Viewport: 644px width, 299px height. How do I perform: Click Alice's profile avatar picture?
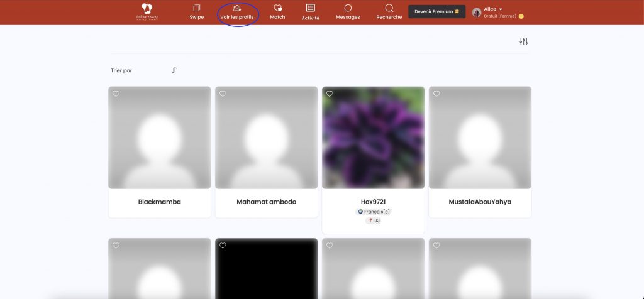tap(477, 13)
